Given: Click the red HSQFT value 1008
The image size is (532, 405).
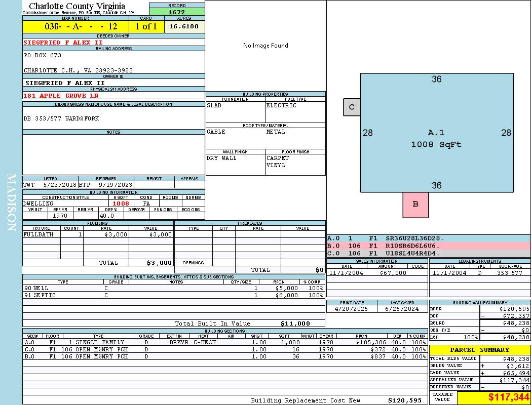Looking at the screenshot, I should [x=121, y=204].
